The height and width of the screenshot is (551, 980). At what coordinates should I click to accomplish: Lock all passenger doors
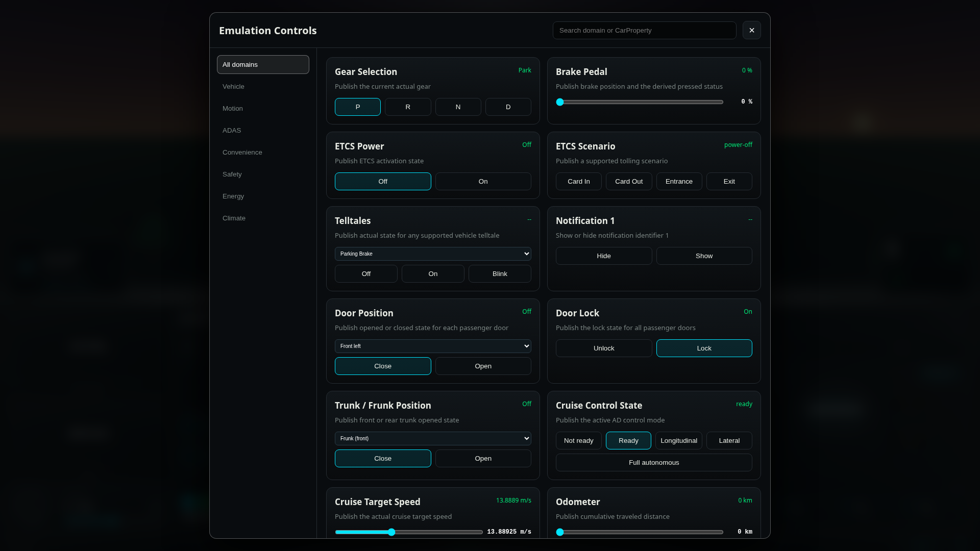(704, 348)
